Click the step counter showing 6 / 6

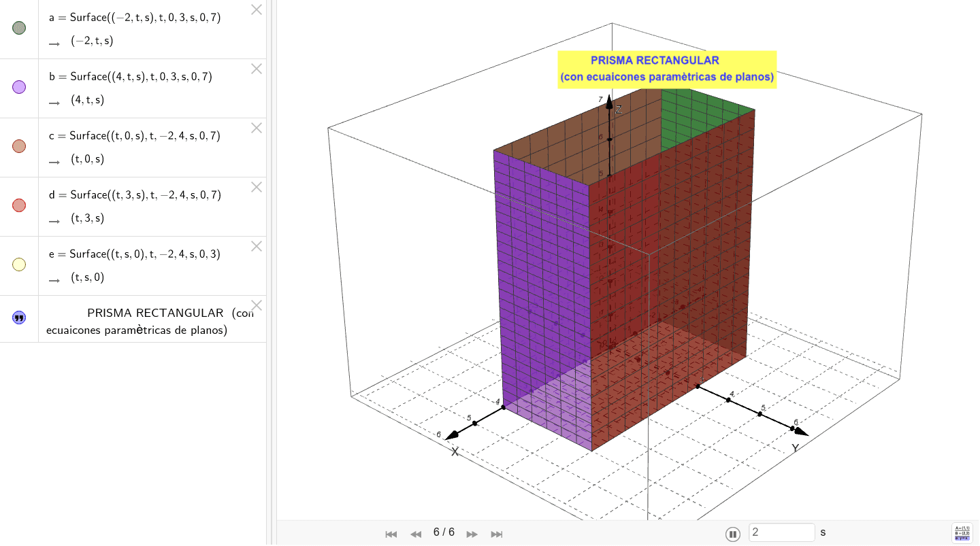(x=443, y=532)
